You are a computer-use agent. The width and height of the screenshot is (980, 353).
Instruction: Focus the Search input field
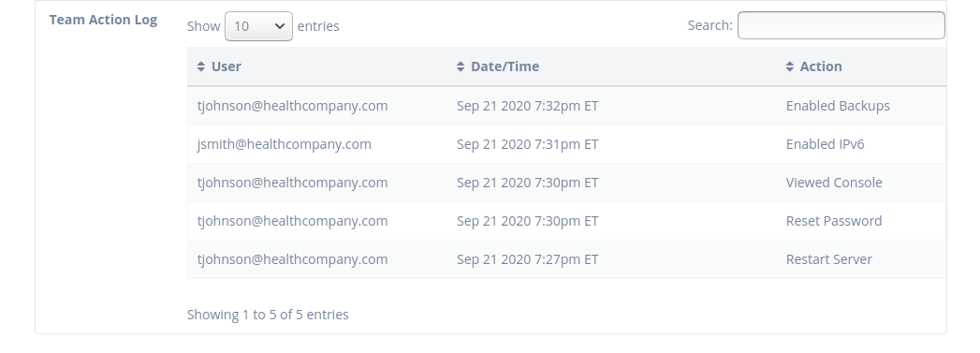pyautogui.click(x=841, y=25)
